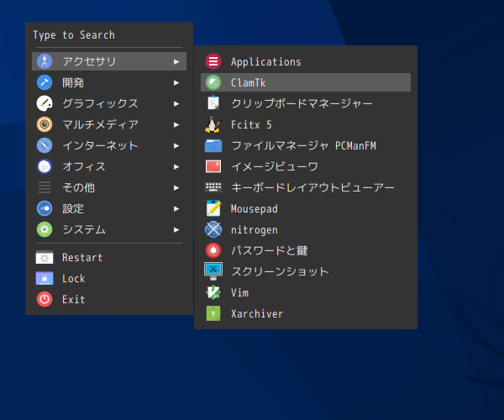Select the 設定 label
The height and width of the screenshot is (420, 504).
pyautogui.click(x=73, y=208)
